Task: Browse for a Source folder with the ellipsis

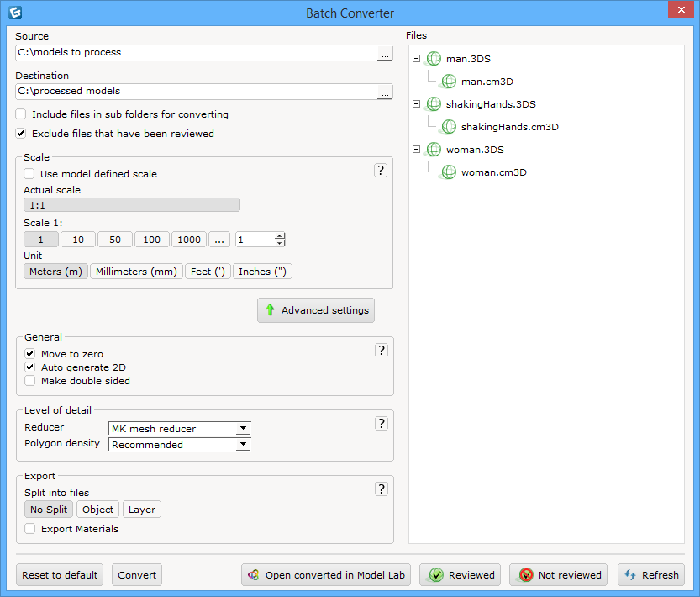Action: (x=384, y=53)
